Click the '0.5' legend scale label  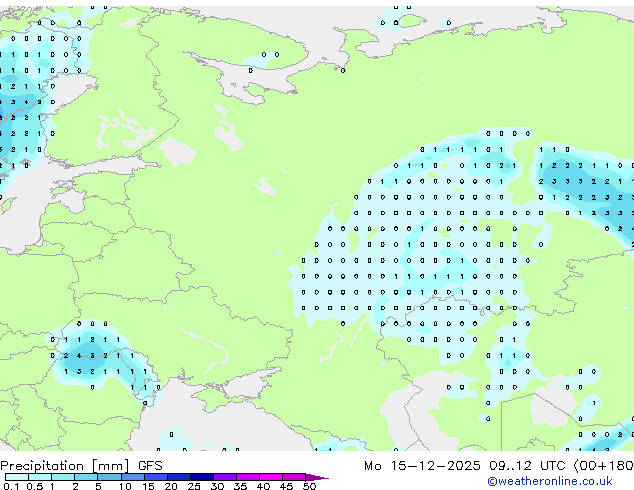[35, 486]
